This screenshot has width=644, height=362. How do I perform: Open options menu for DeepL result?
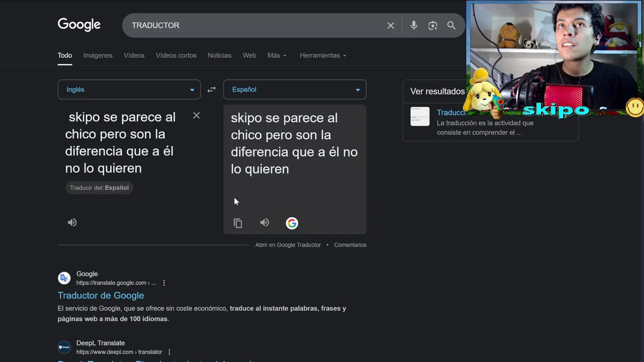coord(169,352)
